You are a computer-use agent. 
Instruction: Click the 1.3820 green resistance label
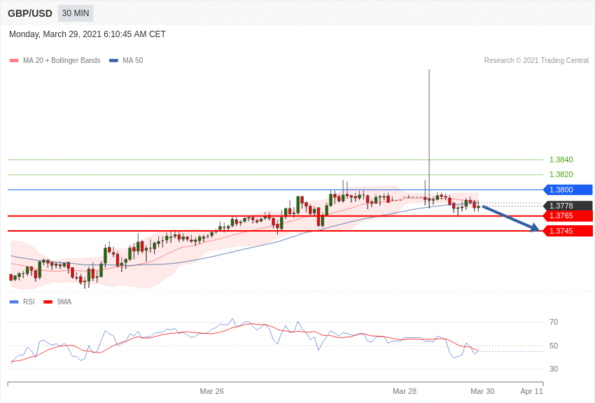pos(561,174)
